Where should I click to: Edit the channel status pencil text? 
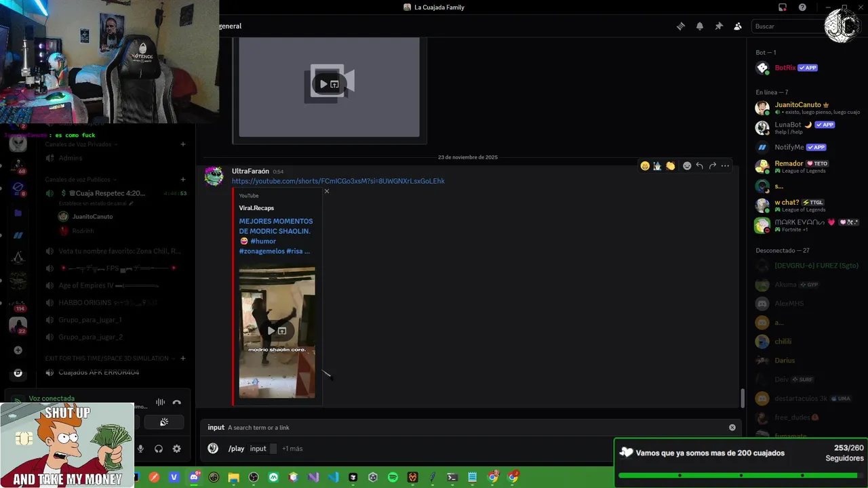[96, 203]
